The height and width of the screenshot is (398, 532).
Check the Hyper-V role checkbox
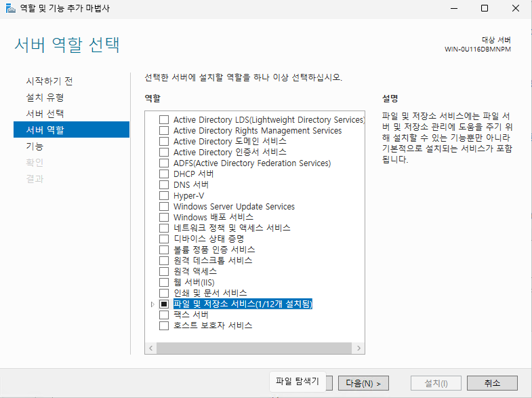point(164,196)
